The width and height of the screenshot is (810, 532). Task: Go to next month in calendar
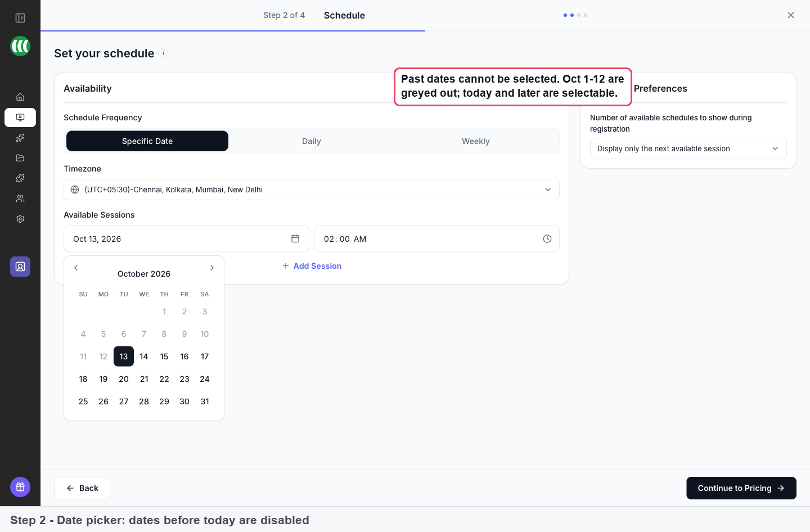(x=212, y=268)
